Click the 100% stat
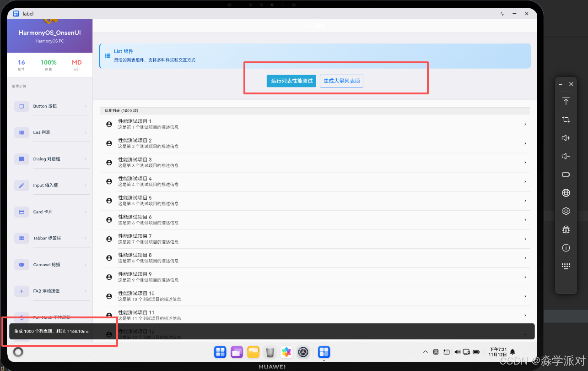The height and width of the screenshot is (371, 588). click(49, 65)
